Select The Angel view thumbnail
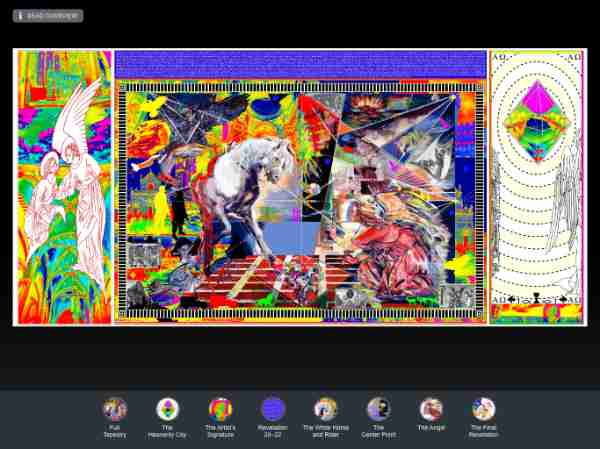Viewport: 600px width, 449px height. coord(431,409)
